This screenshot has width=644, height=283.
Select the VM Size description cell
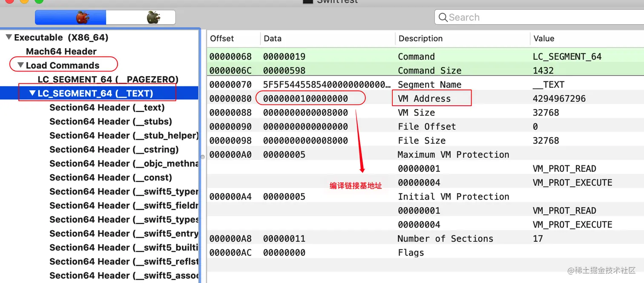click(416, 113)
